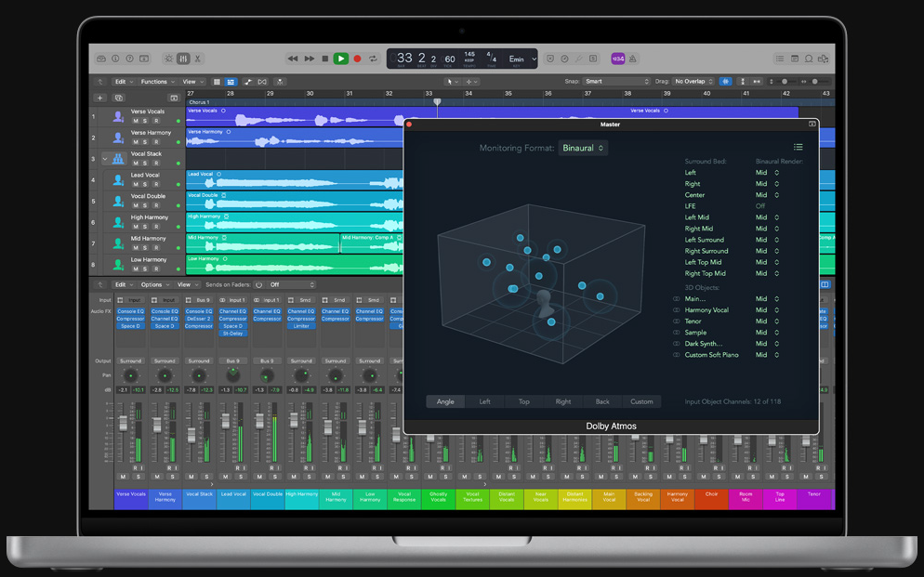The width and height of the screenshot is (924, 577).
Task: Open the Monitoring Format Binaural dropdown
Action: [584, 148]
